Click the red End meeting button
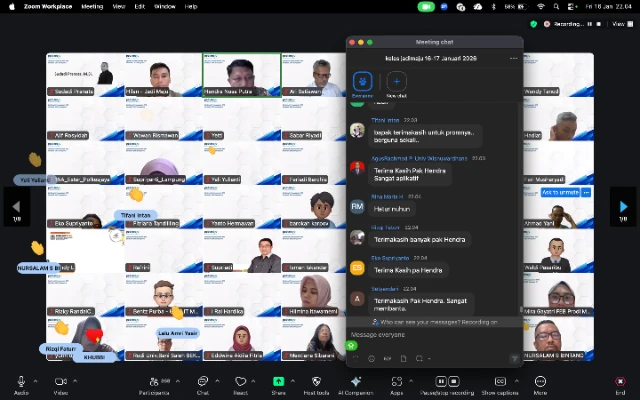This screenshot has height=400, width=640. (x=619, y=381)
